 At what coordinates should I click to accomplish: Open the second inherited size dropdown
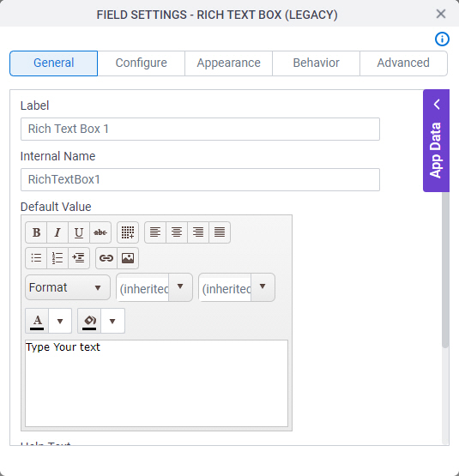click(263, 286)
